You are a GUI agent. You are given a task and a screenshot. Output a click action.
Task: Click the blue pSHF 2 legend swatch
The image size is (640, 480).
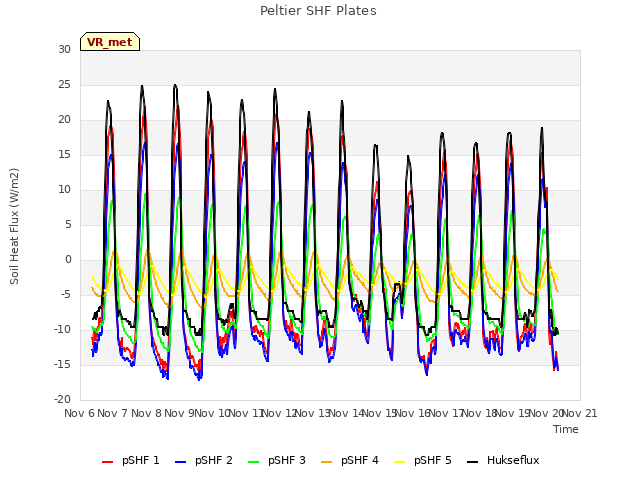click(x=180, y=462)
